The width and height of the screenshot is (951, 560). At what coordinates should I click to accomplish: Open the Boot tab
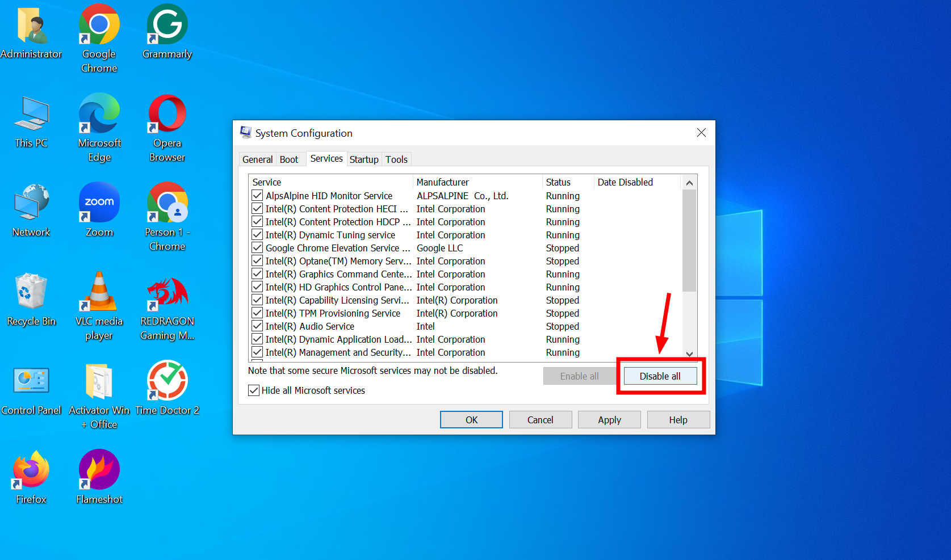click(289, 159)
